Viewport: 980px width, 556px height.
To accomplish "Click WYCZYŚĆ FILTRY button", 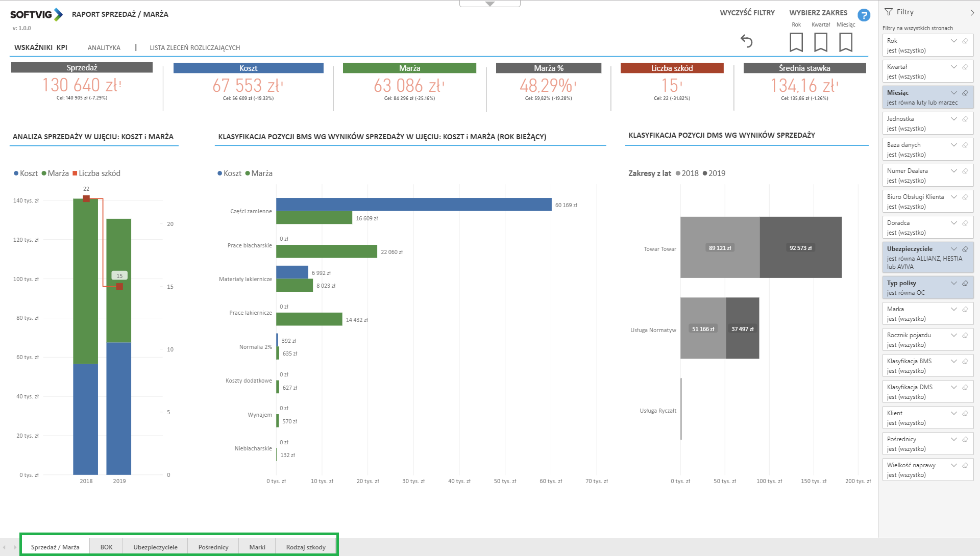I will (x=747, y=13).
